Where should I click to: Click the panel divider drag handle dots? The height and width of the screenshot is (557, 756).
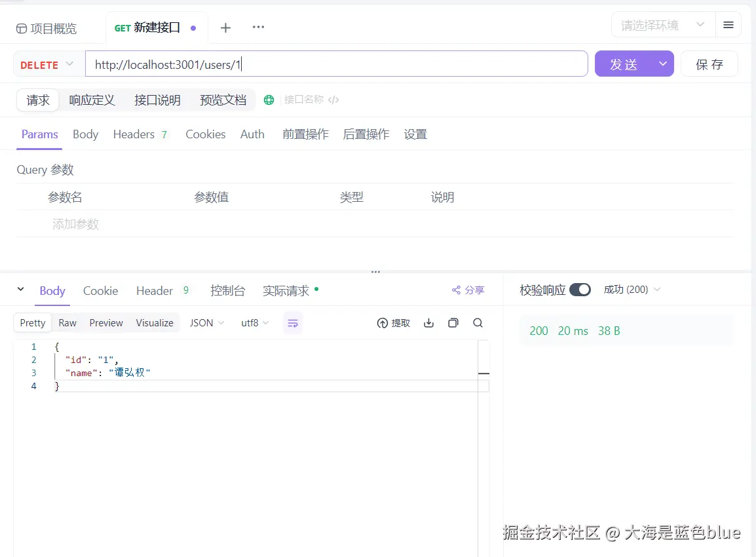[375, 272]
